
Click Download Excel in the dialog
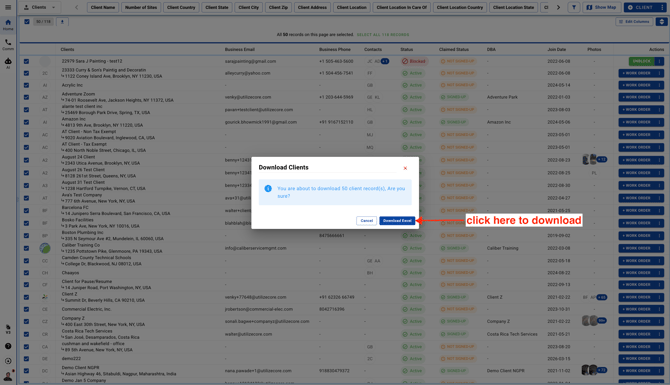(x=397, y=220)
